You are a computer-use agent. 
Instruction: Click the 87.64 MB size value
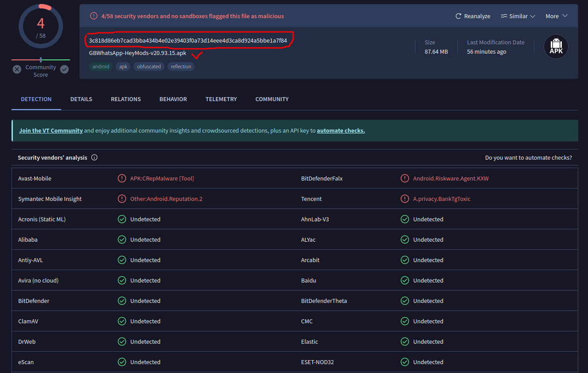(436, 51)
